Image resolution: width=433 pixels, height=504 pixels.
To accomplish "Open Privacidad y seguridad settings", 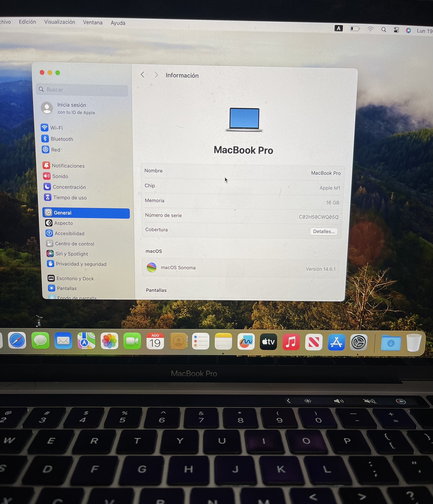I will click(76, 264).
